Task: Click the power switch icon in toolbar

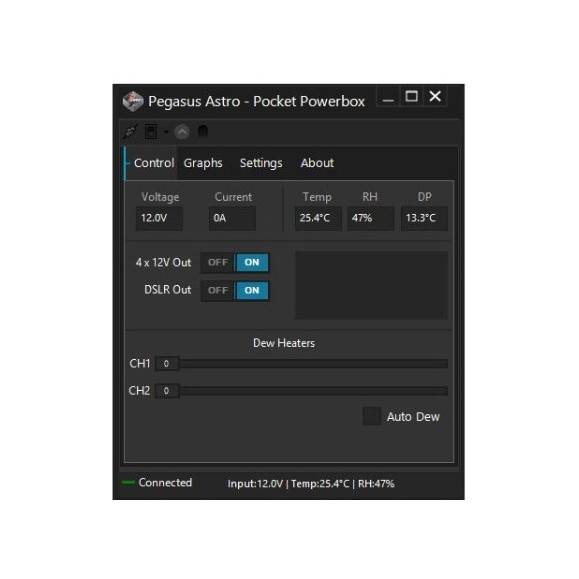Action: tap(151, 131)
